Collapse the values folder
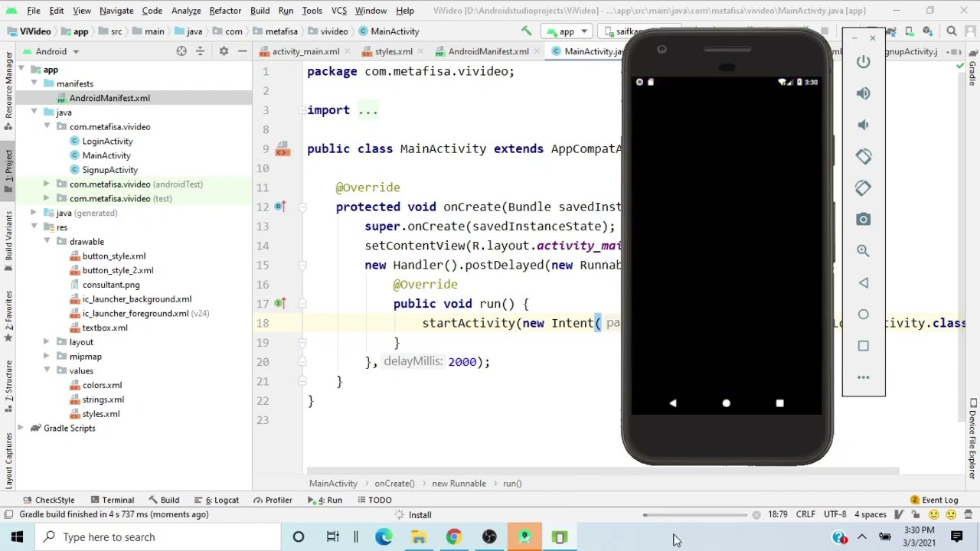The height and width of the screenshot is (551, 980). (x=46, y=371)
